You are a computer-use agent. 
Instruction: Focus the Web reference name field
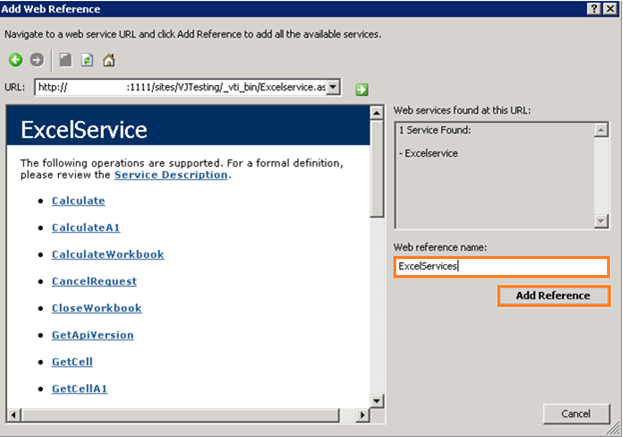(x=500, y=267)
